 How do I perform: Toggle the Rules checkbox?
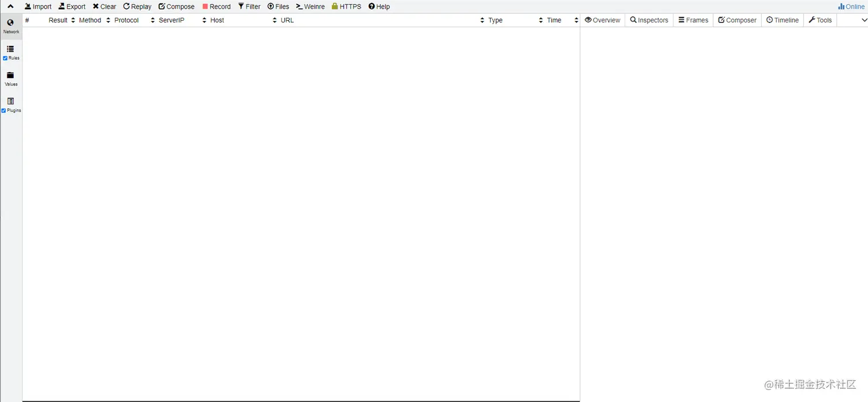5,58
